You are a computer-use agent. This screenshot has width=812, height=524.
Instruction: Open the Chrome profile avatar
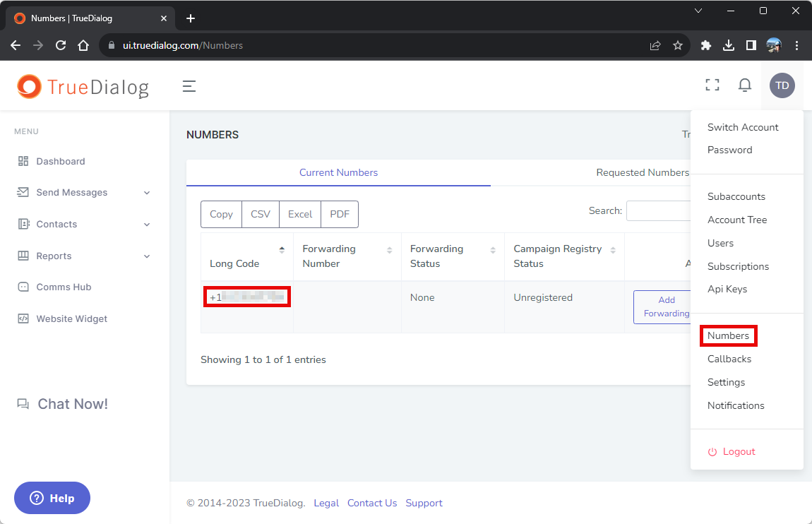pos(774,46)
